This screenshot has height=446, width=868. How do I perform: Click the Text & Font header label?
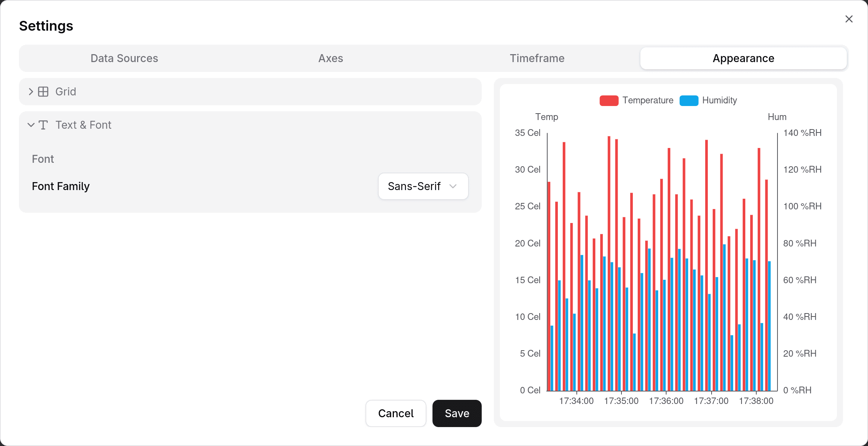(x=83, y=125)
